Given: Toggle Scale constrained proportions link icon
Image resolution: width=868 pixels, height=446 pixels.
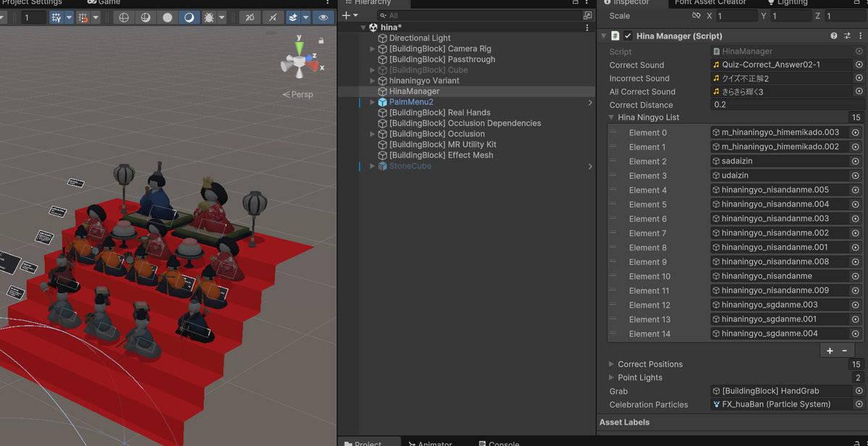Looking at the screenshot, I should [696, 15].
